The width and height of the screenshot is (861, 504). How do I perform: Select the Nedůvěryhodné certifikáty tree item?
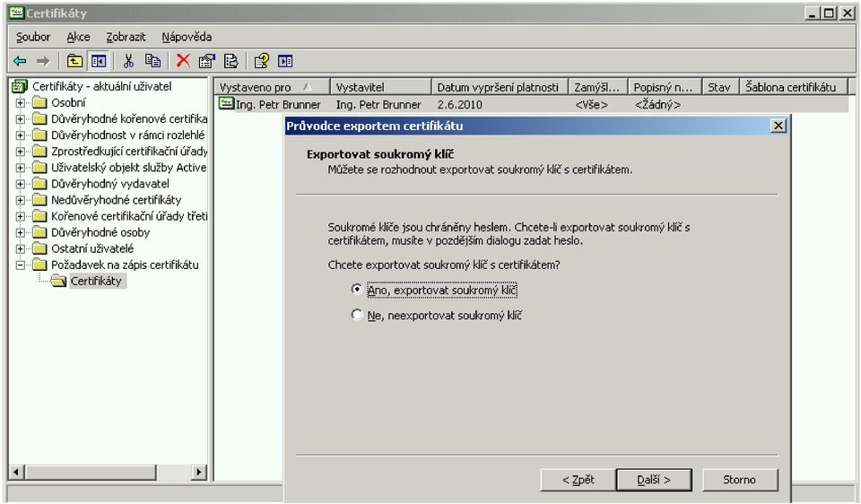click(x=116, y=200)
